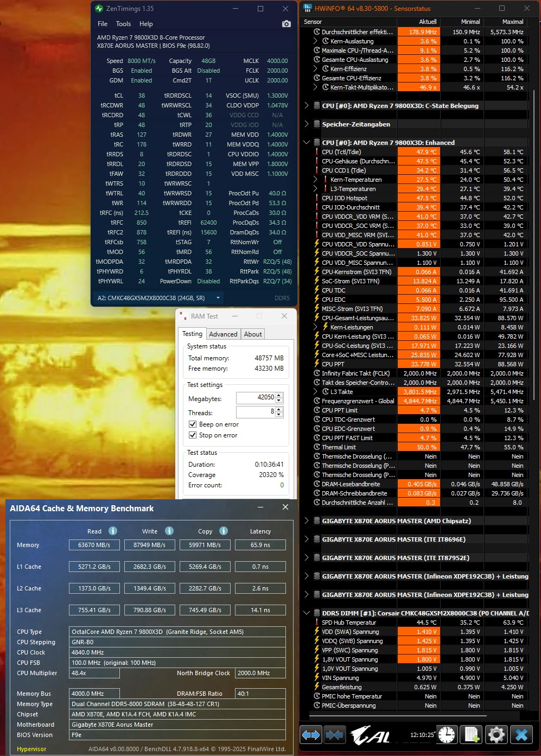
Task: Click thermometer icon beside SPD Hub Temperatur
Action: 317,622
